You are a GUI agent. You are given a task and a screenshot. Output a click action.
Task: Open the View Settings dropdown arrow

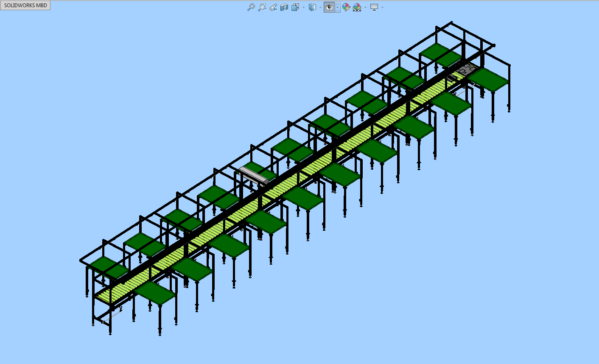coord(382,7)
